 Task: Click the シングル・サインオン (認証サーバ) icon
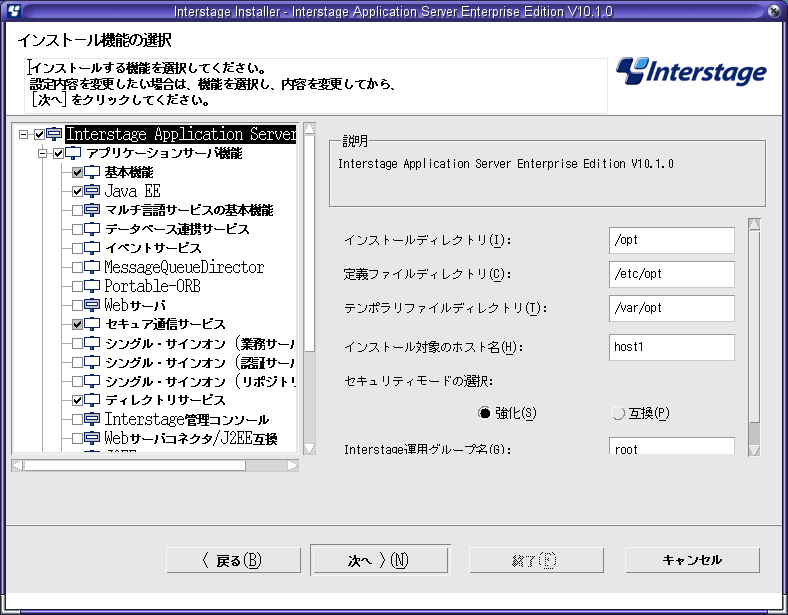91,362
